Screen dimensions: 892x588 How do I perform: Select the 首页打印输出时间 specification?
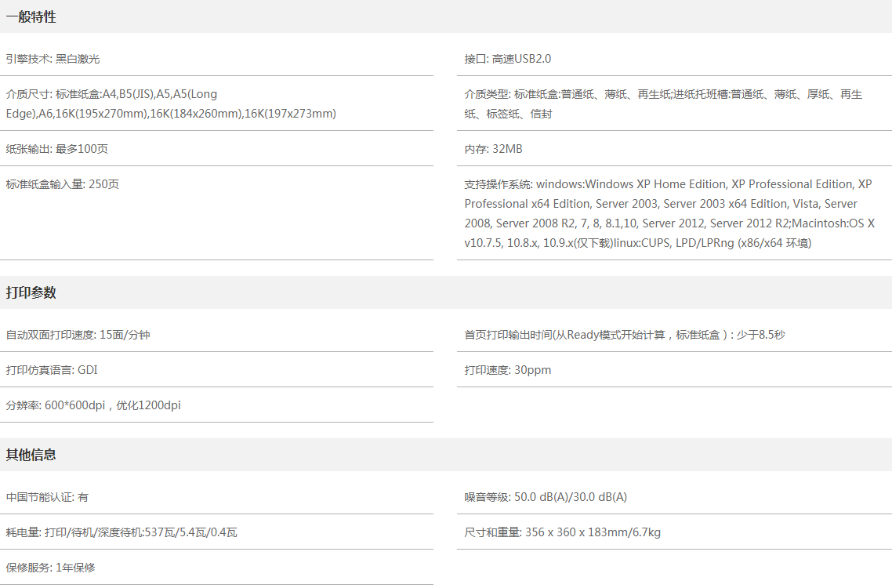pos(625,335)
